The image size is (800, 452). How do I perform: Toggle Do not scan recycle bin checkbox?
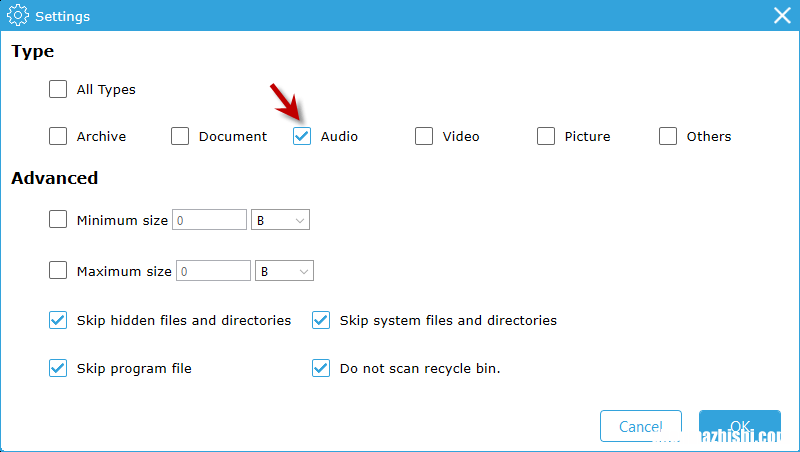click(321, 368)
